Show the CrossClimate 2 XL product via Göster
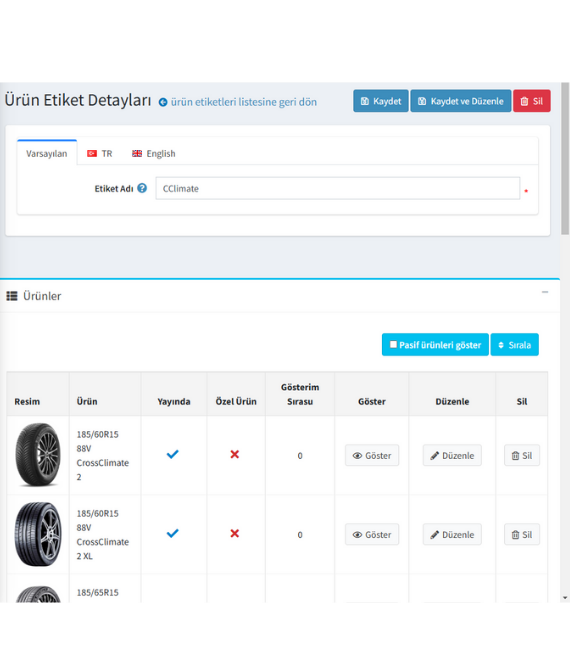 [372, 534]
